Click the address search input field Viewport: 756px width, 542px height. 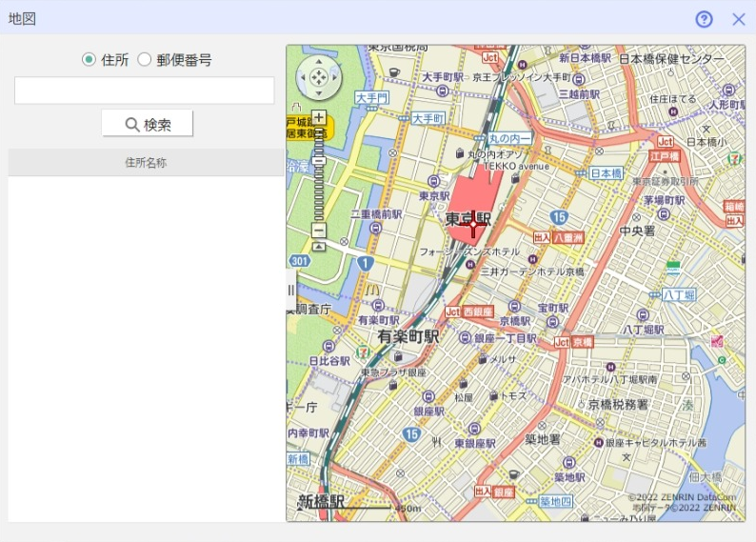tap(144, 91)
